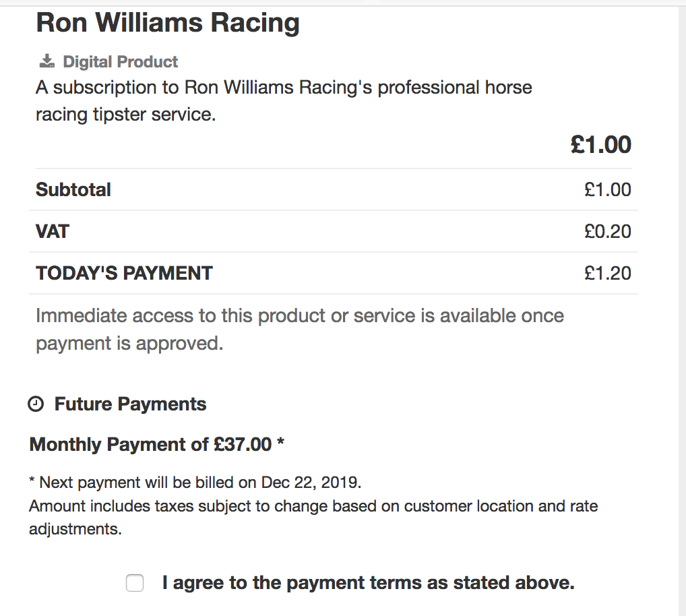
Task: Click the immediate access notice text
Action: point(300,329)
